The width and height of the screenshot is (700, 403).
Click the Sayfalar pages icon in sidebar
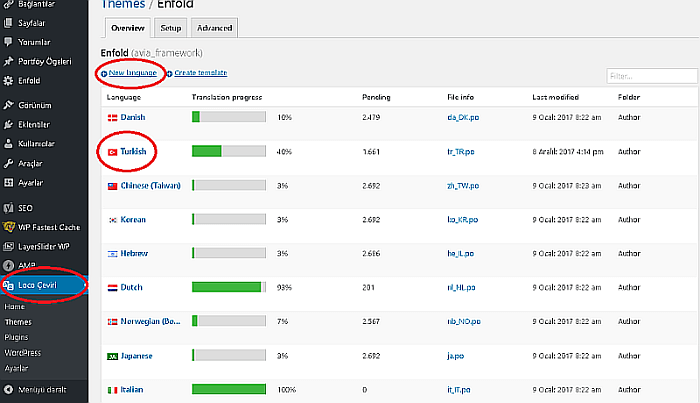pyautogui.click(x=8, y=23)
